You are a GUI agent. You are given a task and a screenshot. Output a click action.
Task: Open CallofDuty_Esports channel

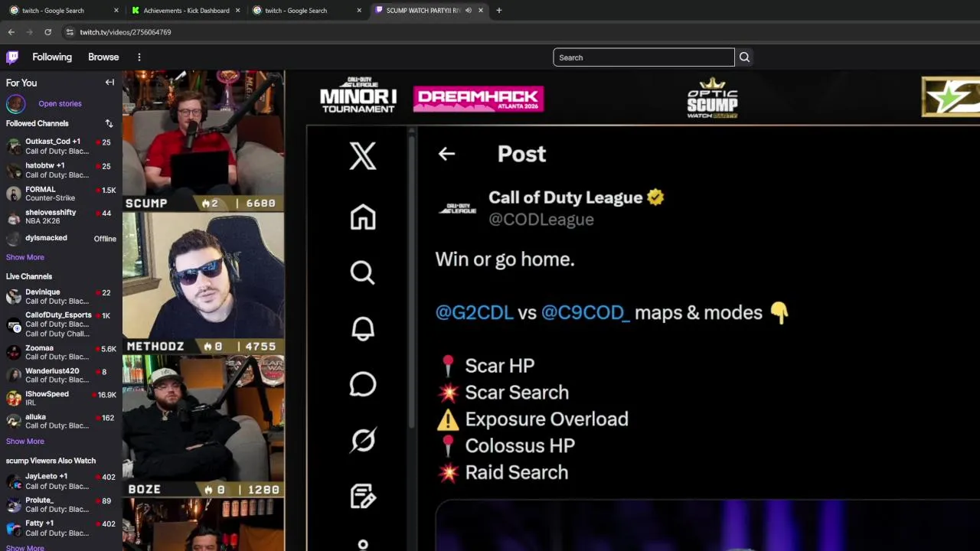click(x=61, y=324)
